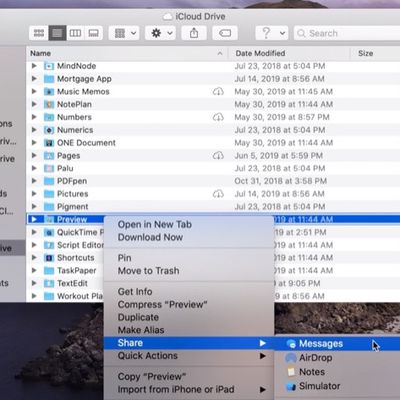
Task: Switch to column view in Finder toolbar
Action: click(x=75, y=33)
